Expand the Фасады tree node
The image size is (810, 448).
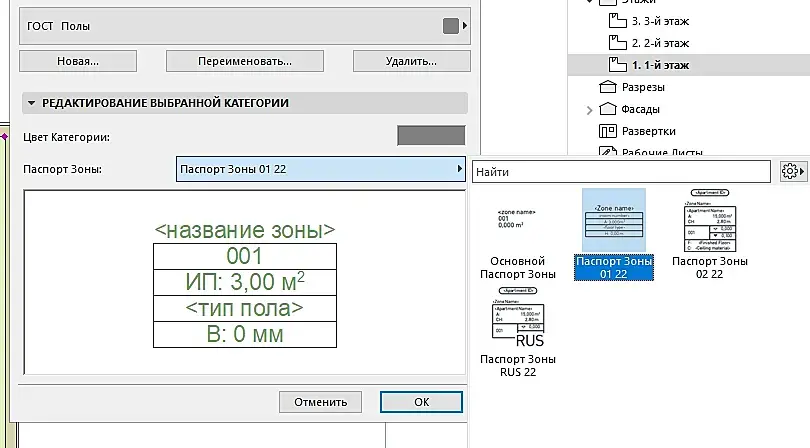coord(589,110)
